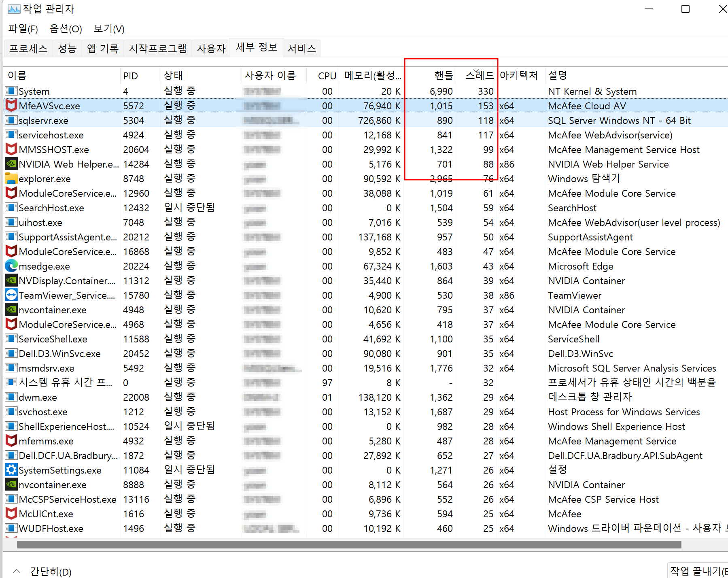Click the svchost.exe process icon

[11, 412]
